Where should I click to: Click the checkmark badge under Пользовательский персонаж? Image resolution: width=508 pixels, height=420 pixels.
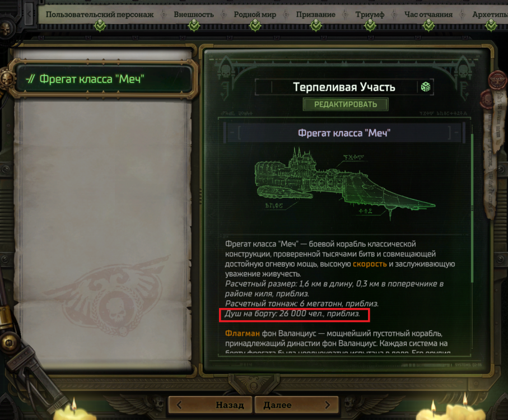(100, 25)
